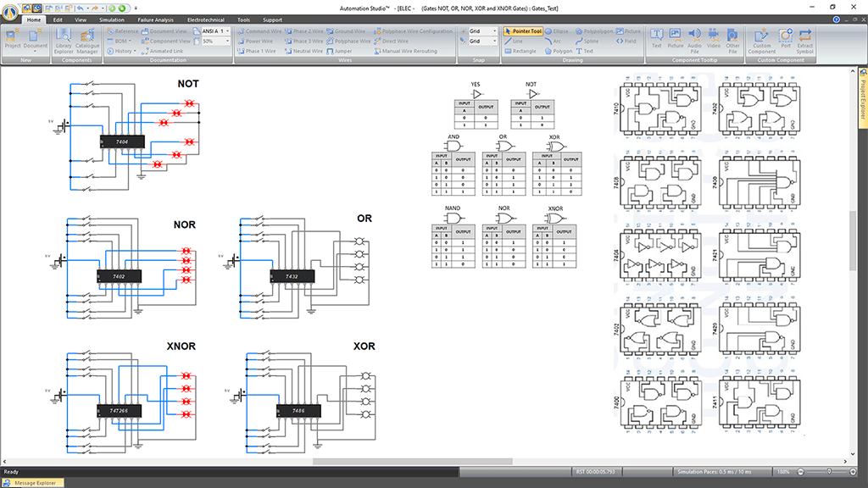Activate the Pointer Tool
Viewport: 868px width, 488px height.
[x=524, y=30]
